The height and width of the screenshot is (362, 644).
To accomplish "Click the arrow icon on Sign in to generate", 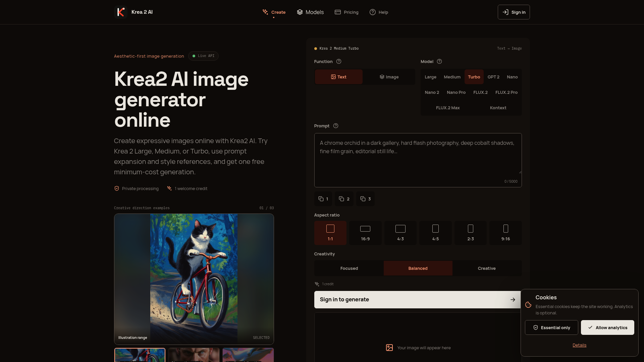I will pyautogui.click(x=513, y=300).
